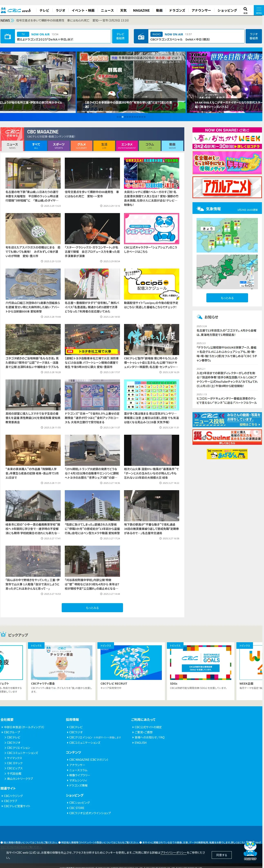Open テレビ番組表 button

pos(120,36)
